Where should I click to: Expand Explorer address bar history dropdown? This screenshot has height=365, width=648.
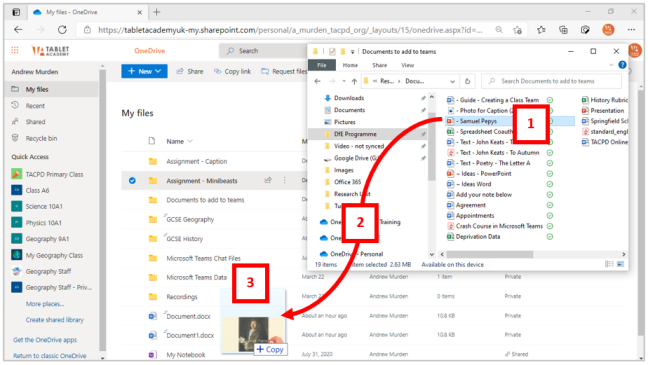pyautogui.click(x=453, y=81)
